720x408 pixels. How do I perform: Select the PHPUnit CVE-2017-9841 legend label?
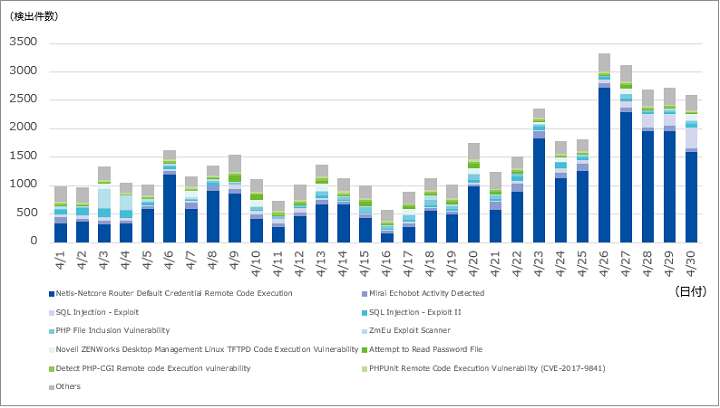pyautogui.click(x=487, y=369)
